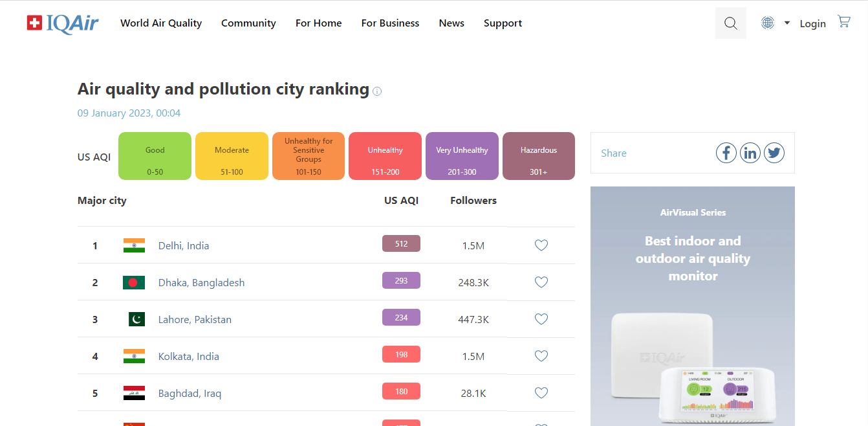
Task: Expand the language dropdown arrow
Action: [787, 23]
